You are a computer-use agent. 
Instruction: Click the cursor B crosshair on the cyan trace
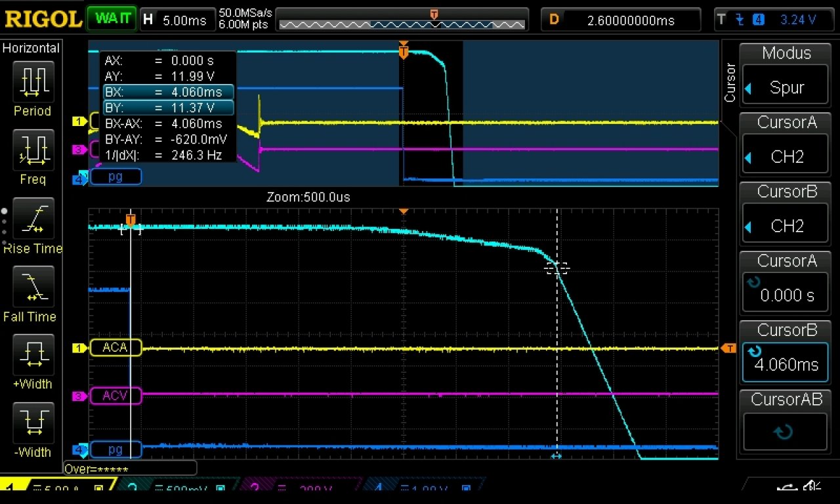(556, 267)
